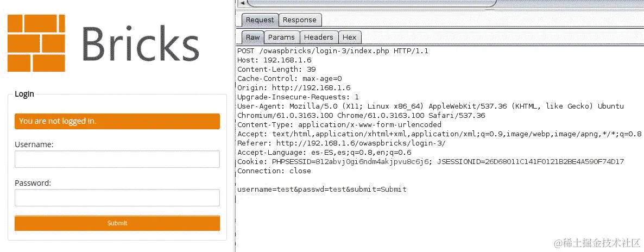This screenshot has height=252, width=644.
Task: Switch to the Request tab
Action: [260, 20]
